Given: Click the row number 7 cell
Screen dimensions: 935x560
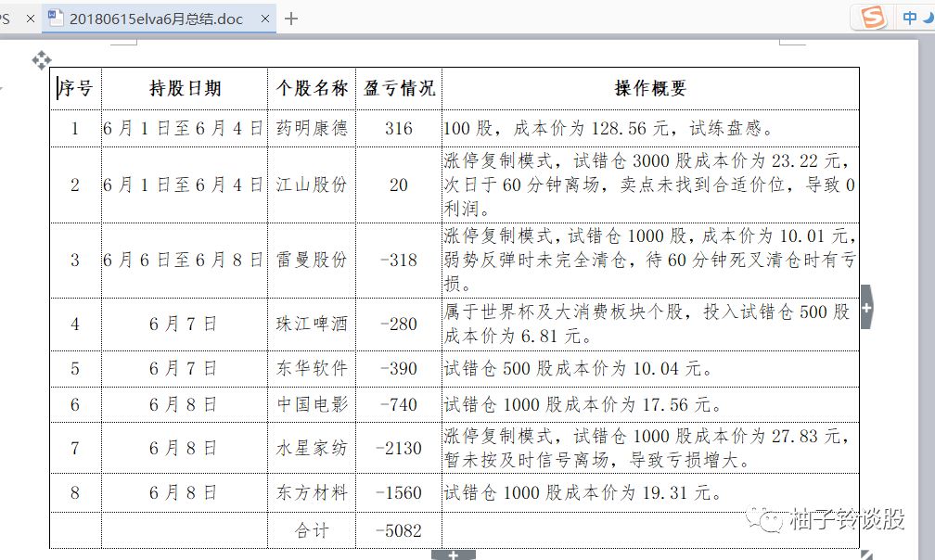Looking at the screenshot, I should click(x=76, y=448).
